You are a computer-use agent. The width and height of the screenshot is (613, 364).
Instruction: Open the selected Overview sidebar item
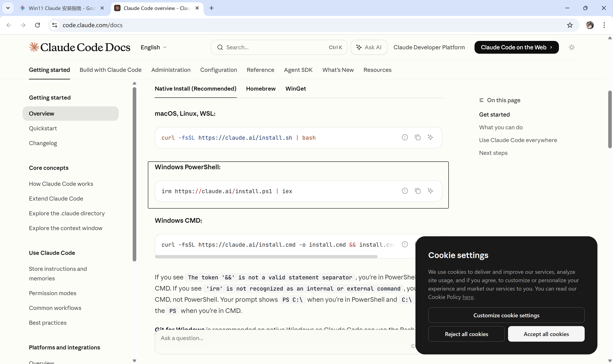pos(70,114)
